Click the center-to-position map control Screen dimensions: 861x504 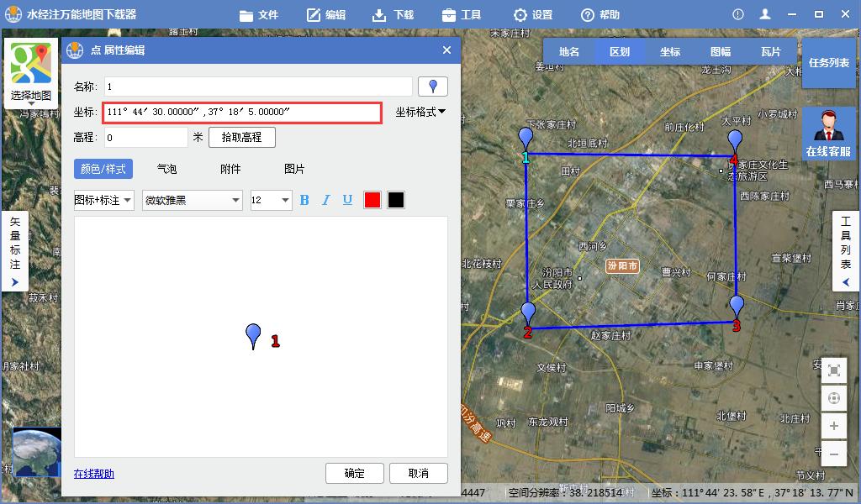[x=833, y=397]
